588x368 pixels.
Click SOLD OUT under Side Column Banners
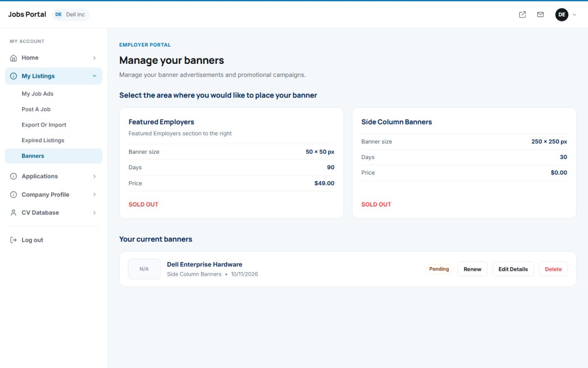click(376, 204)
